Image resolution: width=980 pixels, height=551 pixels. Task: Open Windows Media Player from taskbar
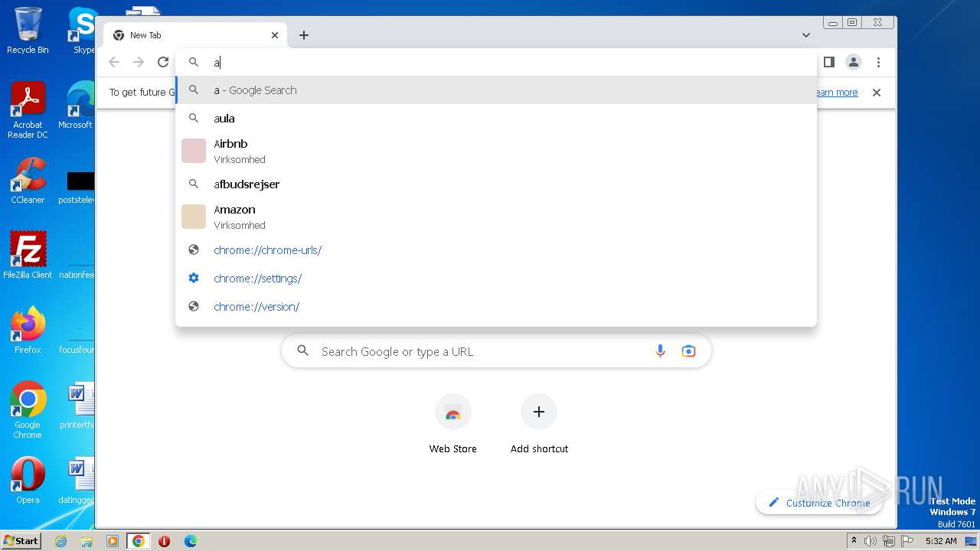(113, 541)
